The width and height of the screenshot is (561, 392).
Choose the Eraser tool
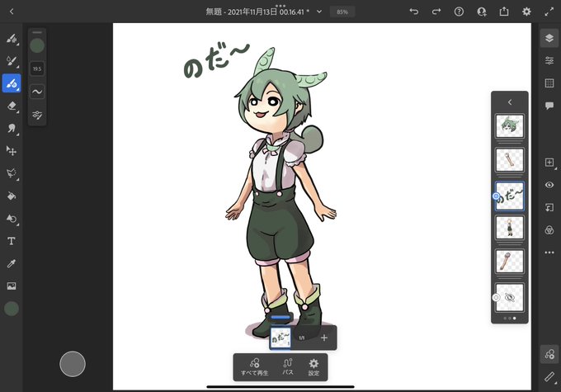coord(12,106)
